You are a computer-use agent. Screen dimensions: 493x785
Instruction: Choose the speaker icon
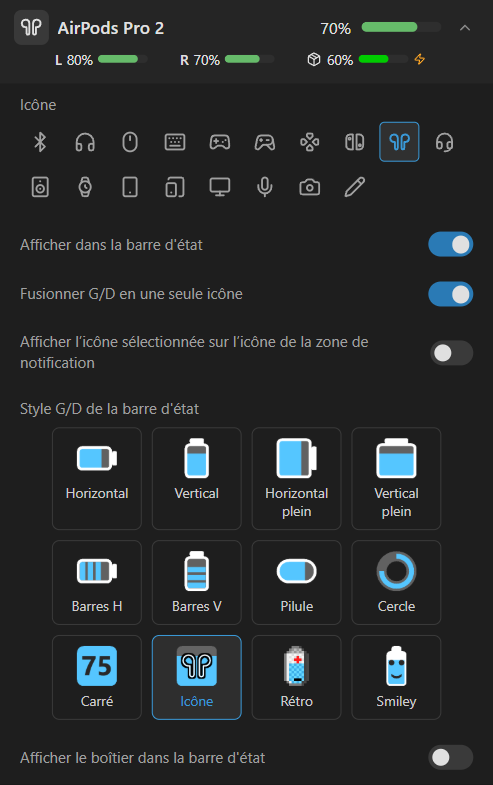[40, 187]
